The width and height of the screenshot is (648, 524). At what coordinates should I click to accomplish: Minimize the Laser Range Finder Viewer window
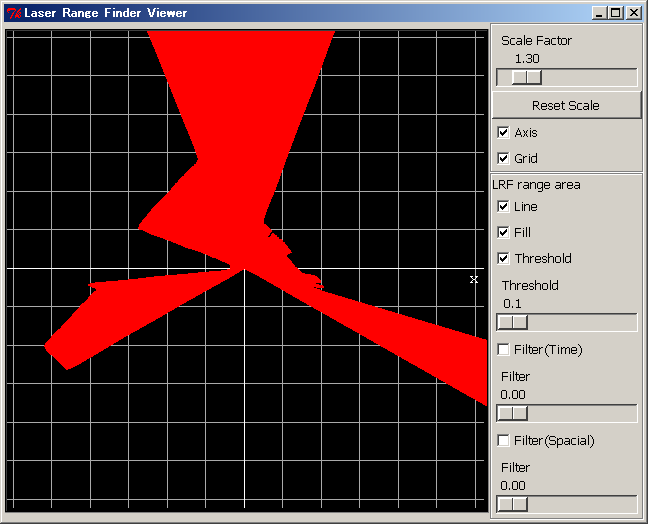599,13
